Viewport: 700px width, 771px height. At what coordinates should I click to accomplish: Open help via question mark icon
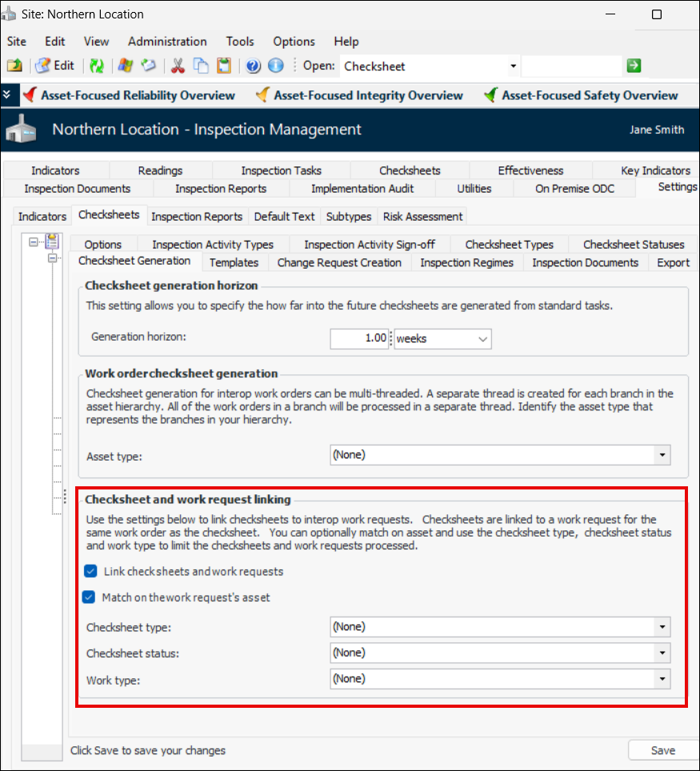tap(253, 66)
